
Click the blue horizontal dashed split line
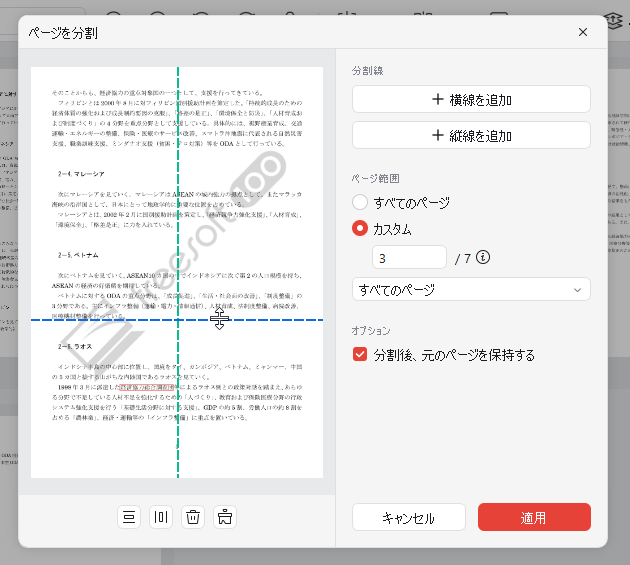[100, 320]
